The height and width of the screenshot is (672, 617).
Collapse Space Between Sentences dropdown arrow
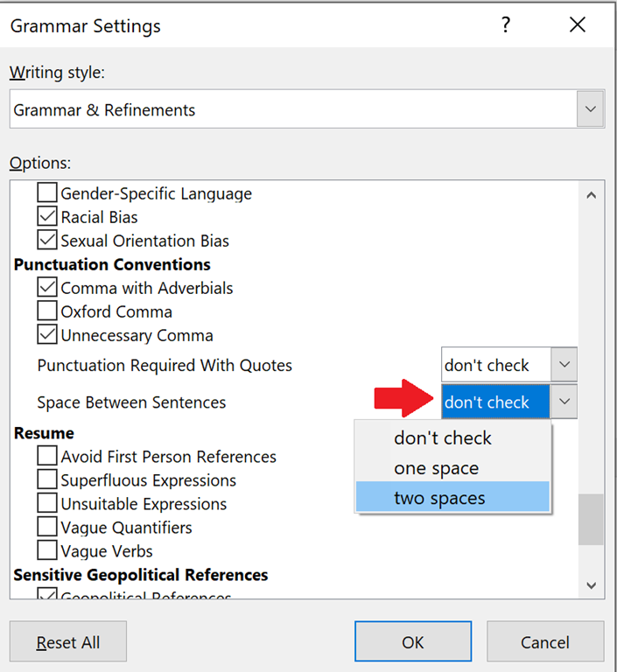[x=564, y=402]
